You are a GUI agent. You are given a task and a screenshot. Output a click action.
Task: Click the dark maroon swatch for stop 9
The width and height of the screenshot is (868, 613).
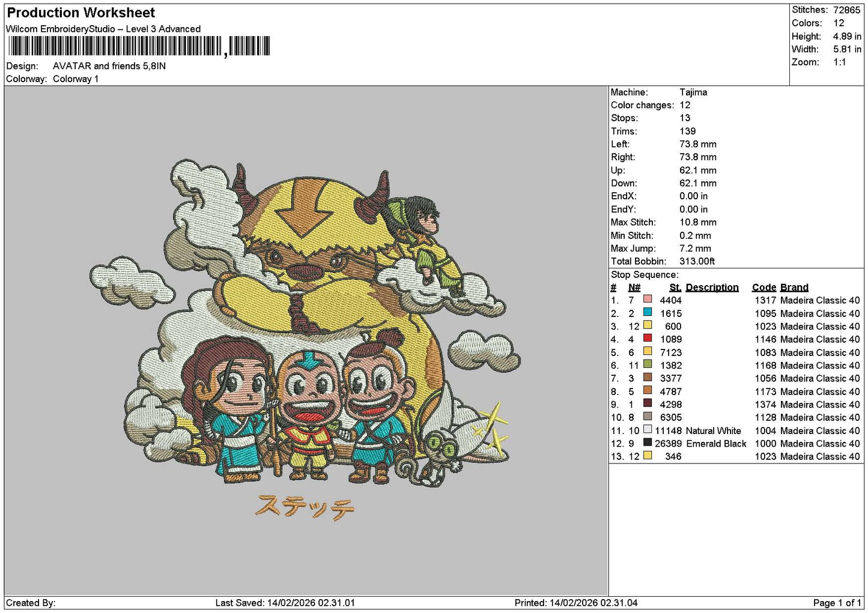tap(647, 403)
